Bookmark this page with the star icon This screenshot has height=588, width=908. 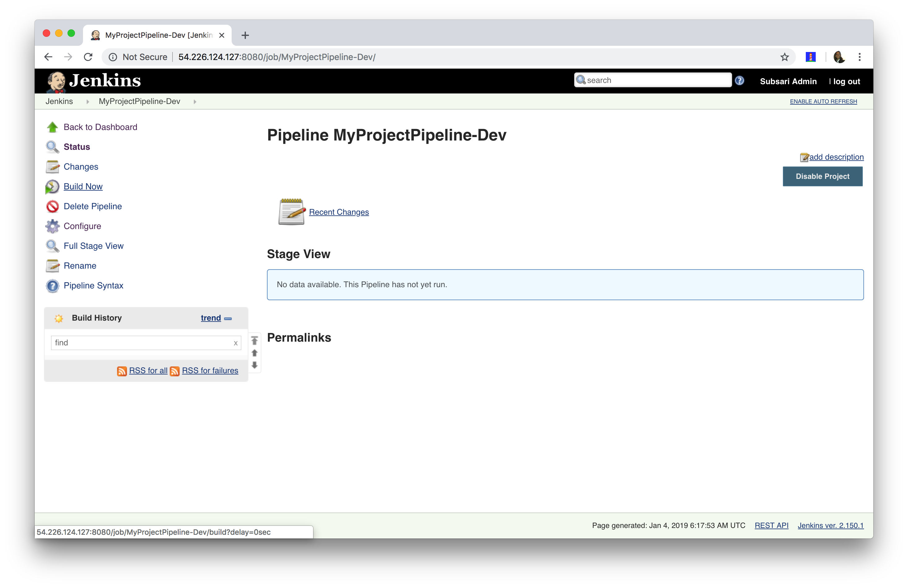click(x=784, y=57)
